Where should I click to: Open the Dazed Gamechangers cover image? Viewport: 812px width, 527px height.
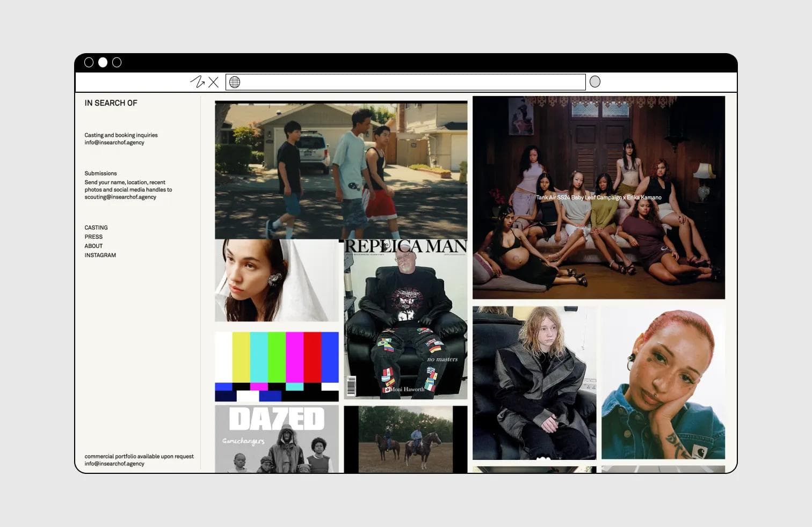[277, 439]
